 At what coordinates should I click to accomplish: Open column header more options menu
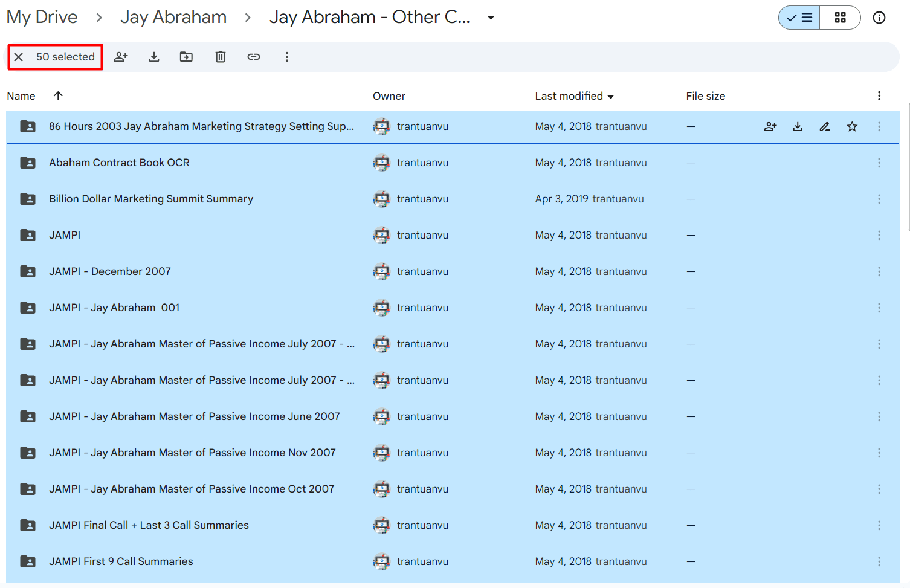(x=879, y=95)
